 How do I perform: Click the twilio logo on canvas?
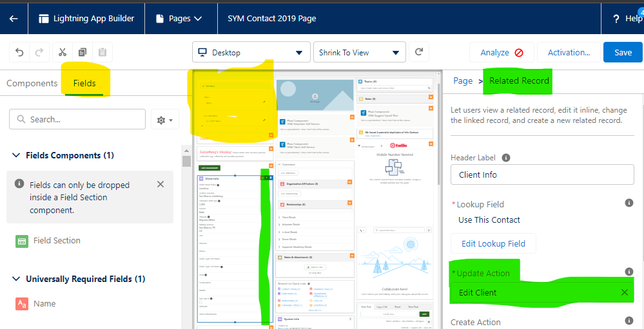(x=398, y=146)
